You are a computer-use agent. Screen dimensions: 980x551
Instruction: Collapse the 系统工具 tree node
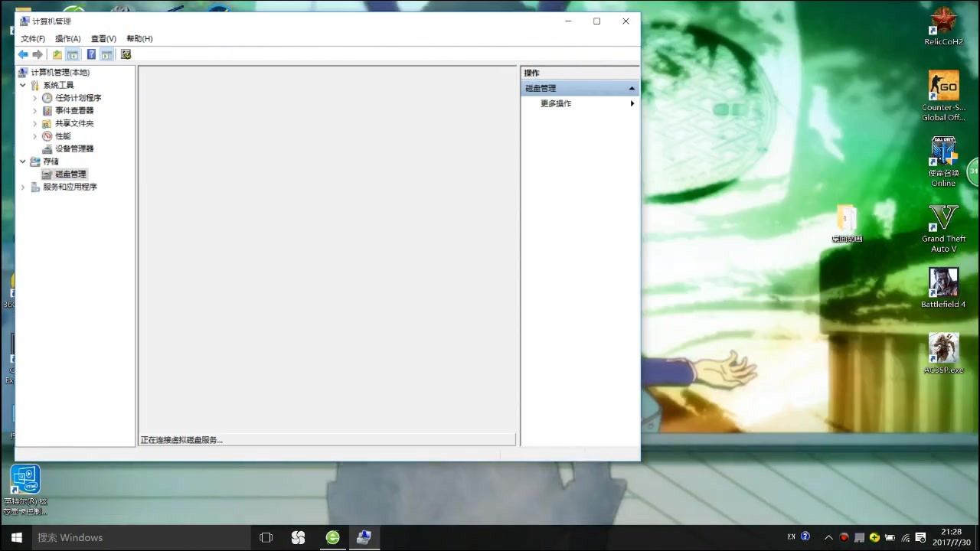pyautogui.click(x=23, y=85)
